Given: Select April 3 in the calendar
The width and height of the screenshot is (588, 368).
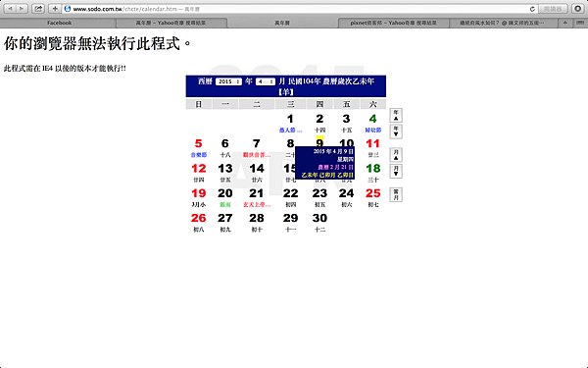Looking at the screenshot, I should click(x=346, y=119).
